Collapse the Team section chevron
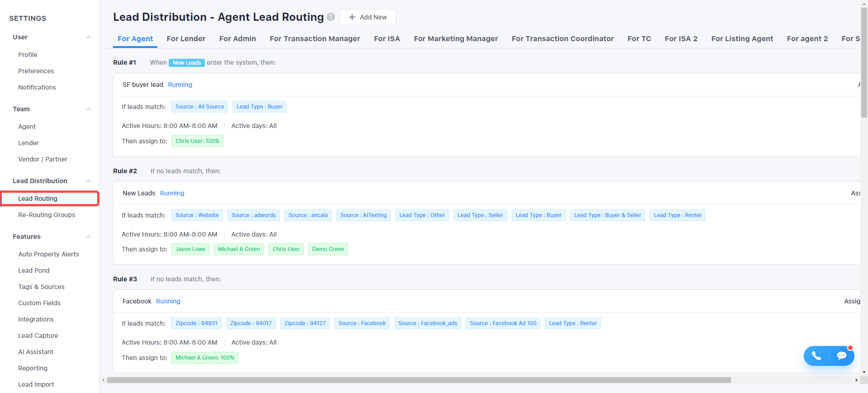Image resolution: width=868 pixels, height=393 pixels. pyautogui.click(x=89, y=109)
